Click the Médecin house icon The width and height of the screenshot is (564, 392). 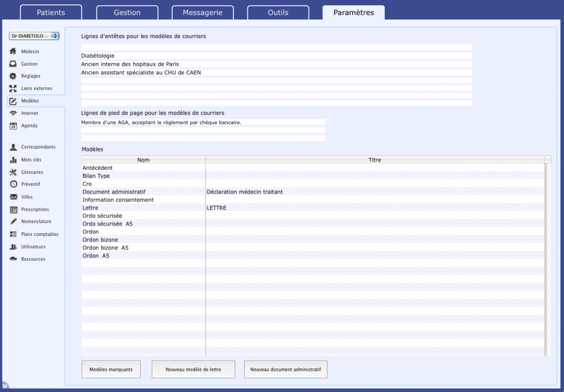[x=13, y=51]
